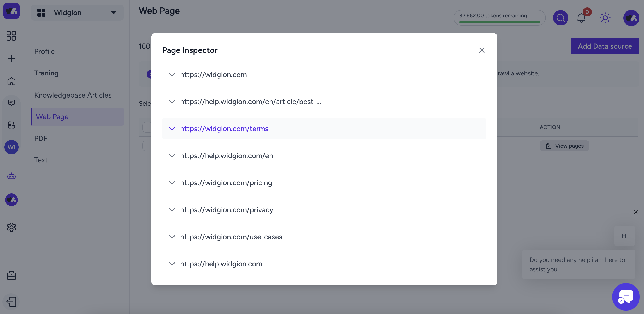Click the 'Do you need any help' message
Image resolution: width=644 pixels, height=314 pixels.
pyautogui.click(x=578, y=264)
